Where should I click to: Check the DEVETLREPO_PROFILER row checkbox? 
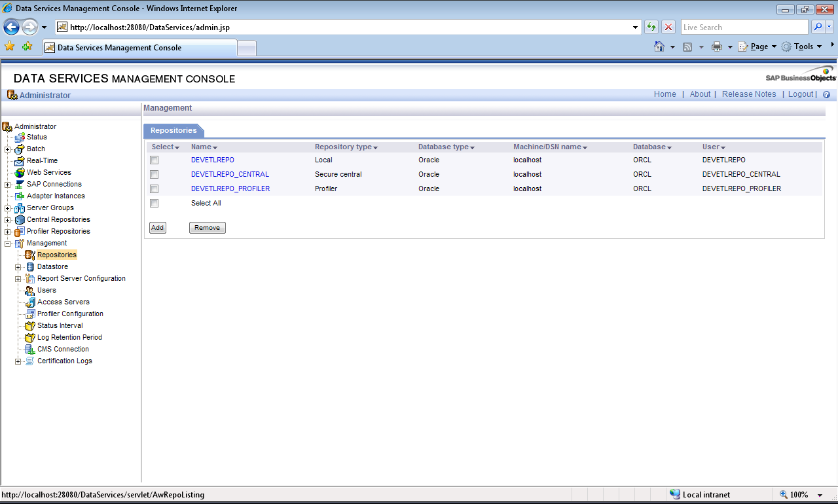point(155,189)
